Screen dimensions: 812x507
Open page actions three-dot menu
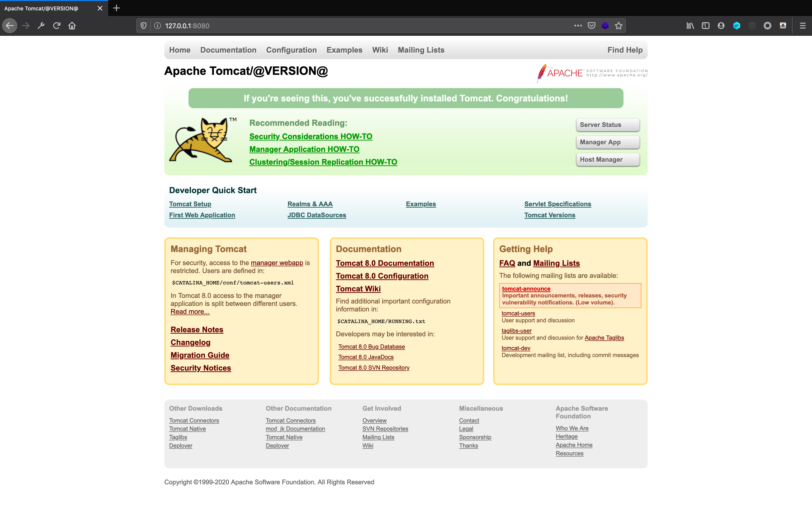coord(578,26)
